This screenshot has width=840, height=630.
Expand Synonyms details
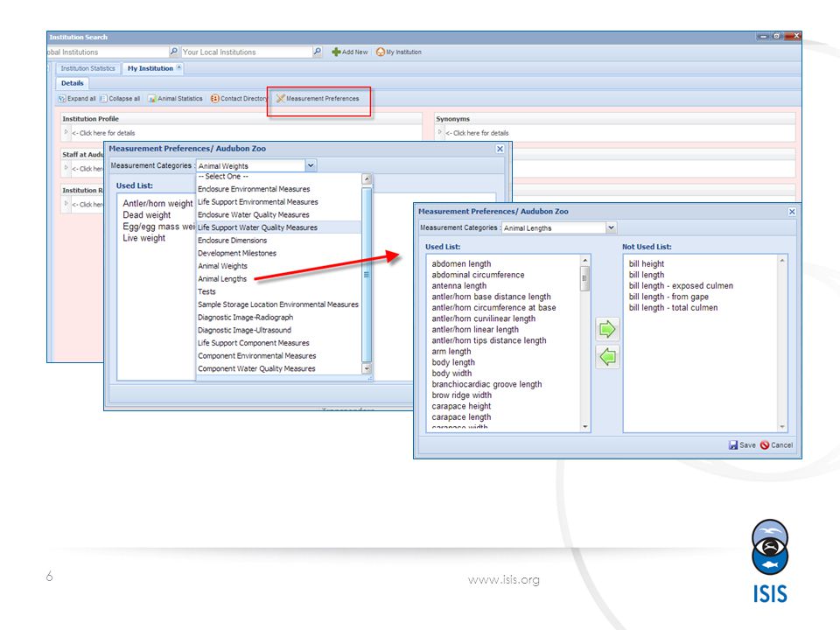tap(440, 132)
